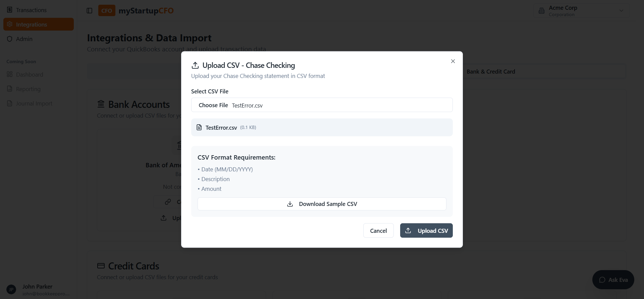Click the CFO logo badge

coord(107,11)
